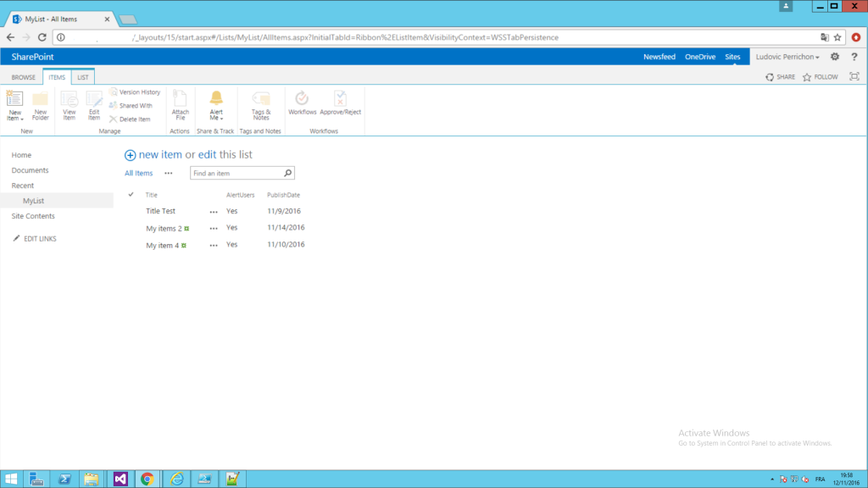Expand the Ludovic Perrichon user menu
The height and width of the screenshot is (488, 868).
click(787, 57)
